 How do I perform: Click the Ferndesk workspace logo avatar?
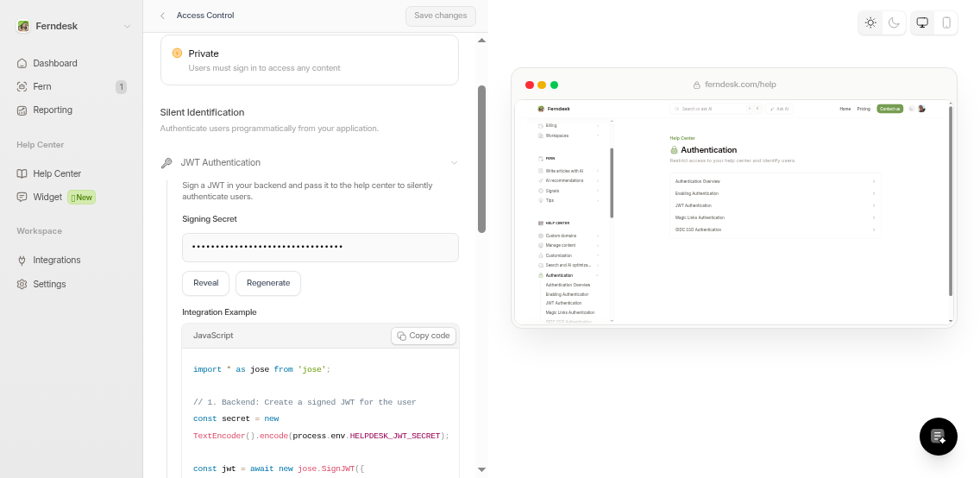click(x=23, y=26)
